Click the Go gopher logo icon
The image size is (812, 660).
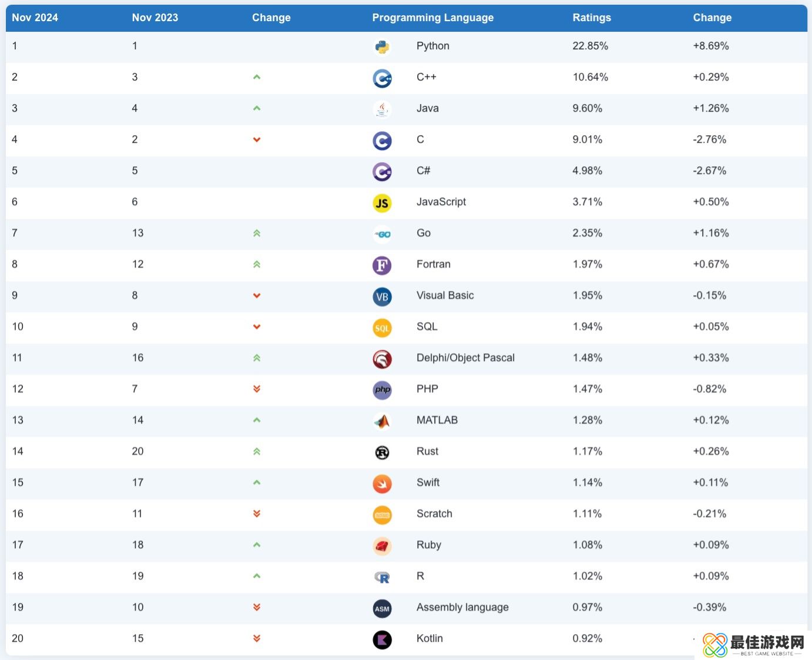tap(382, 234)
